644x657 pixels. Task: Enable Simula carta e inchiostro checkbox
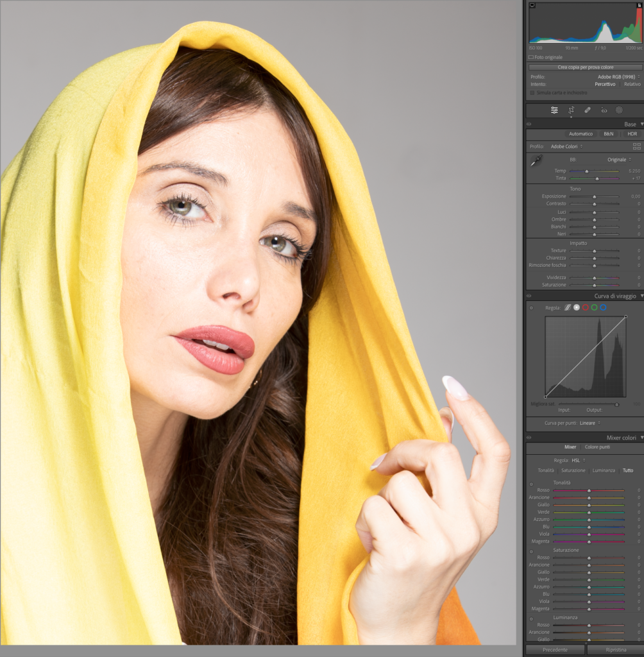pos(532,92)
